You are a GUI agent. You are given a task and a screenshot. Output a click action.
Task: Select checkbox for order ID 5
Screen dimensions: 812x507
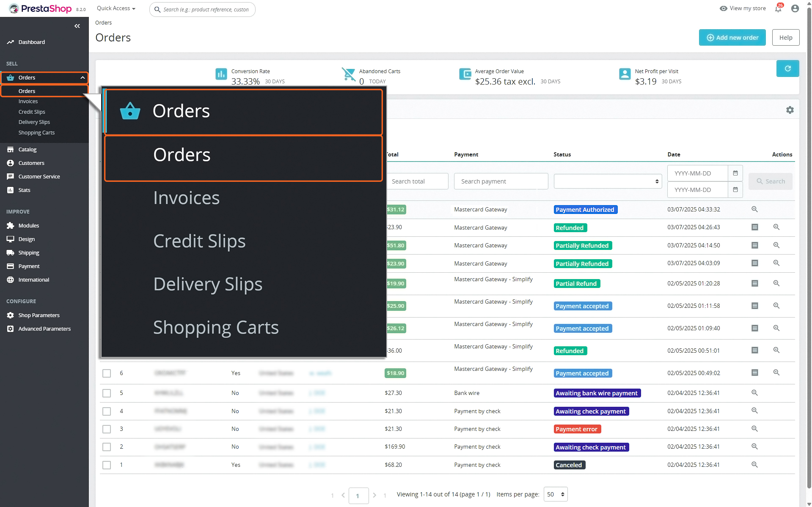(x=107, y=393)
